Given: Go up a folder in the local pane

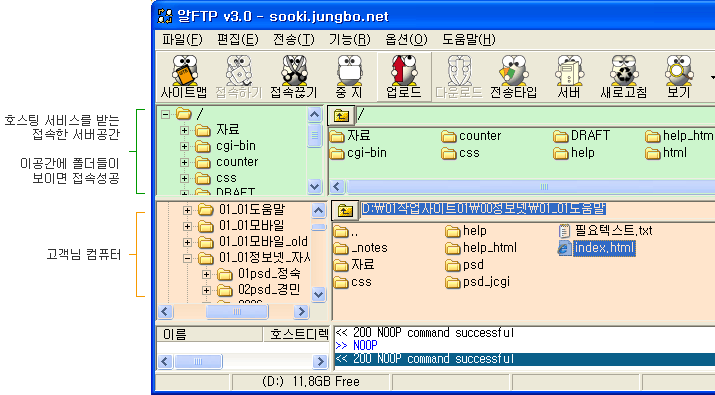Looking at the screenshot, I should pos(345,210).
